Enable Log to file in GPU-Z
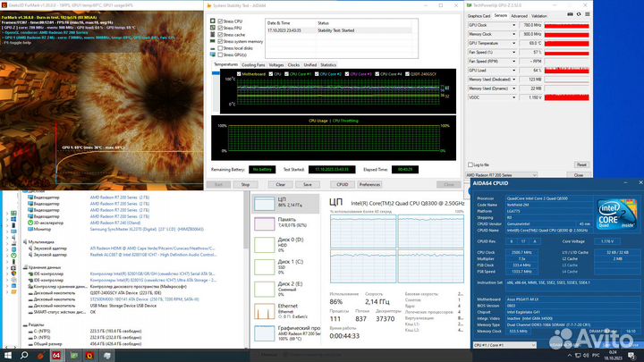 pyautogui.click(x=470, y=164)
